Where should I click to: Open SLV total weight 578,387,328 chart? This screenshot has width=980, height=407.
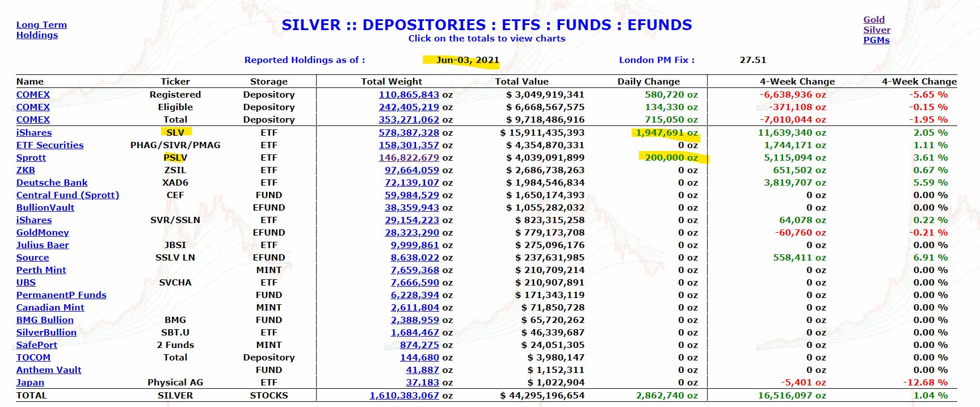coord(409,132)
